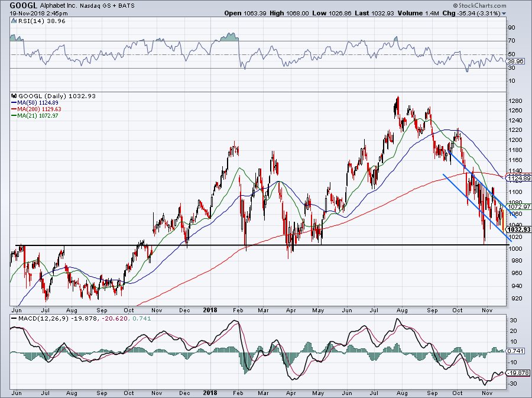Viewport: 532px width, 398px height.
Task: Click the RSI(14) 38.96 legend text
Action: pos(41,21)
